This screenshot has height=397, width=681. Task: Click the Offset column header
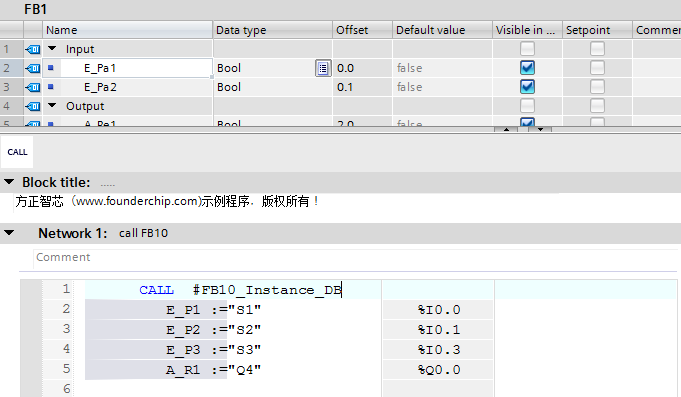[363, 30]
